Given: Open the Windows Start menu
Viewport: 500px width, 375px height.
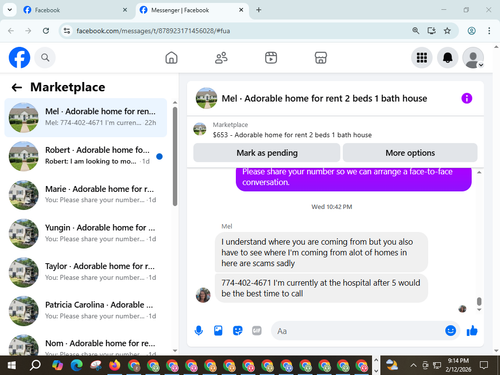Looking at the screenshot, I should (11, 365).
